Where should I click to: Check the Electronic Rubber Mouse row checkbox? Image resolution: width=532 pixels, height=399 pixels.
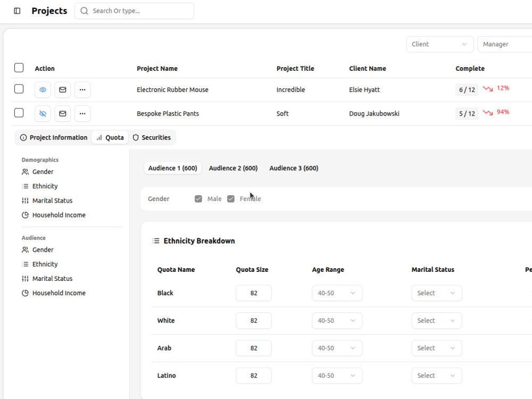(x=19, y=89)
